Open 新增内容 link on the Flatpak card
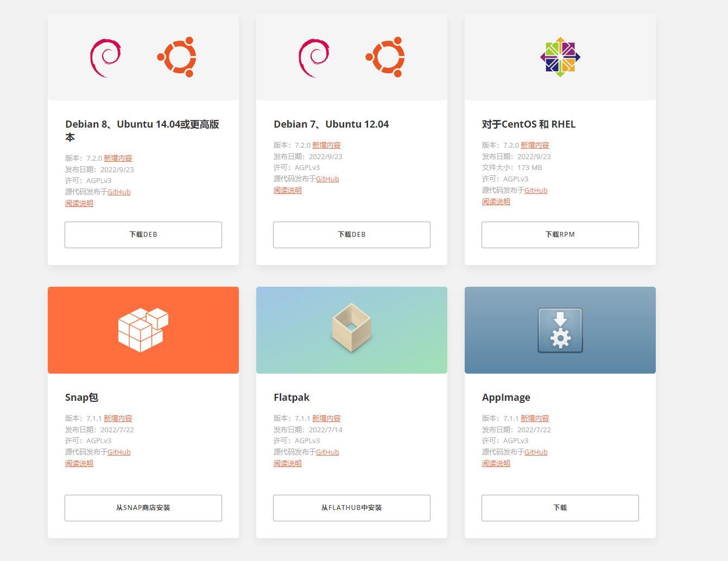The width and height of the screenshot is (728, 561). pos(327,418)
